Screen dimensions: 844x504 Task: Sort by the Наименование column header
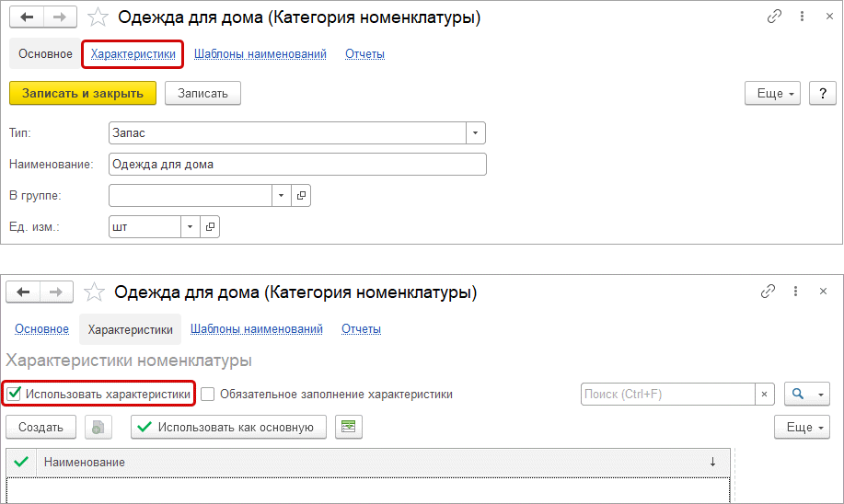point(382,462)
